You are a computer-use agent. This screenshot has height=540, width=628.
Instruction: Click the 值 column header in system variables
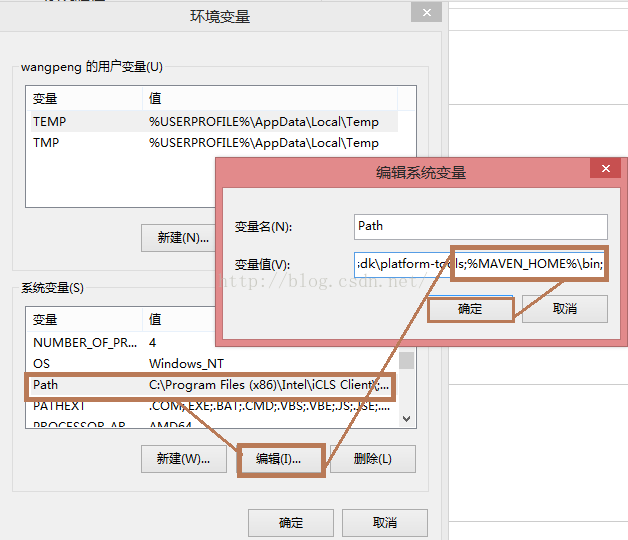(179, 320)
